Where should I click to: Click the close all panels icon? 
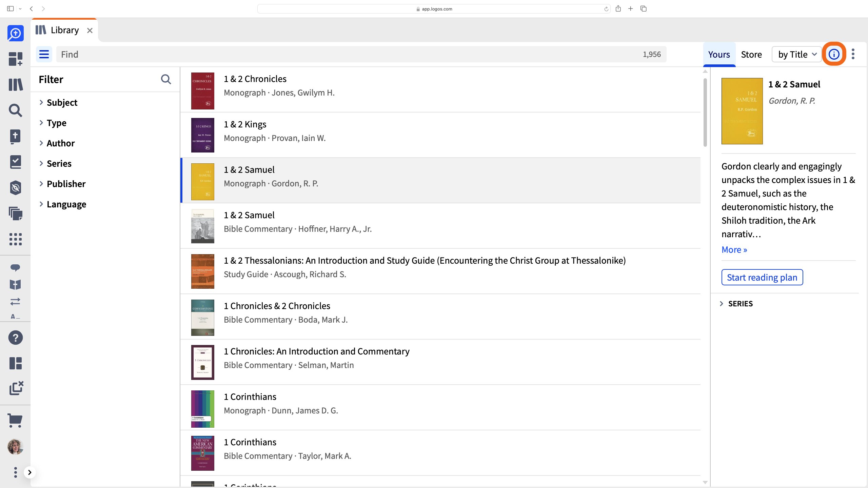(16, 388)
